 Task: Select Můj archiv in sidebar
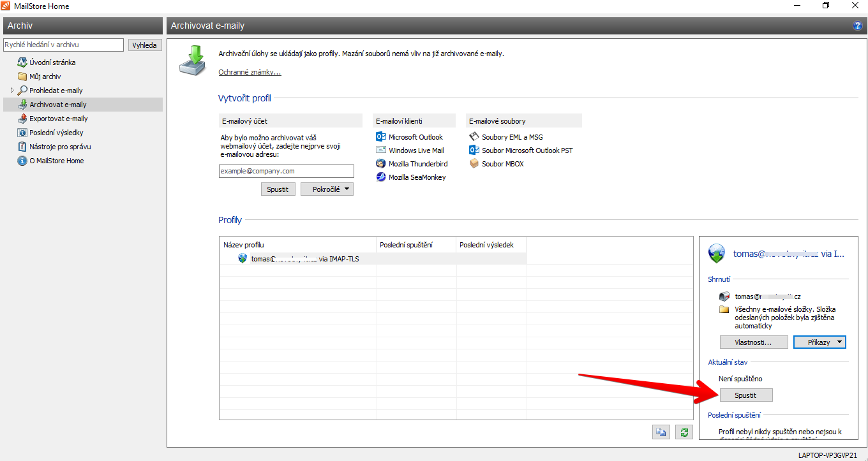pyautogui.click(x=45, y=77)
